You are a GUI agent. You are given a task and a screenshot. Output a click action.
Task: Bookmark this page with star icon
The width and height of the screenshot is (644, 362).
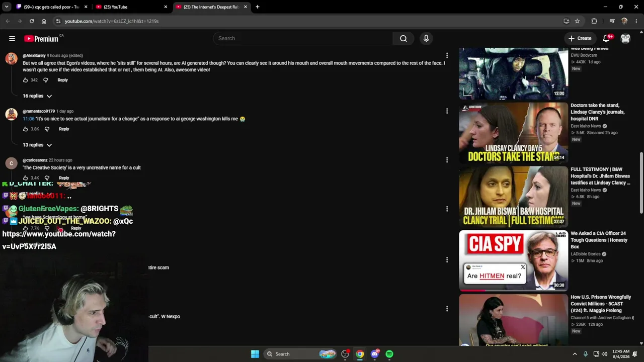(x=577, y=21)
